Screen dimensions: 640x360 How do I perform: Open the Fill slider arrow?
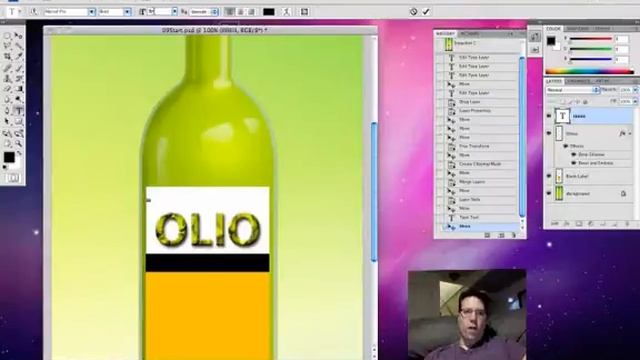[636, 101]
